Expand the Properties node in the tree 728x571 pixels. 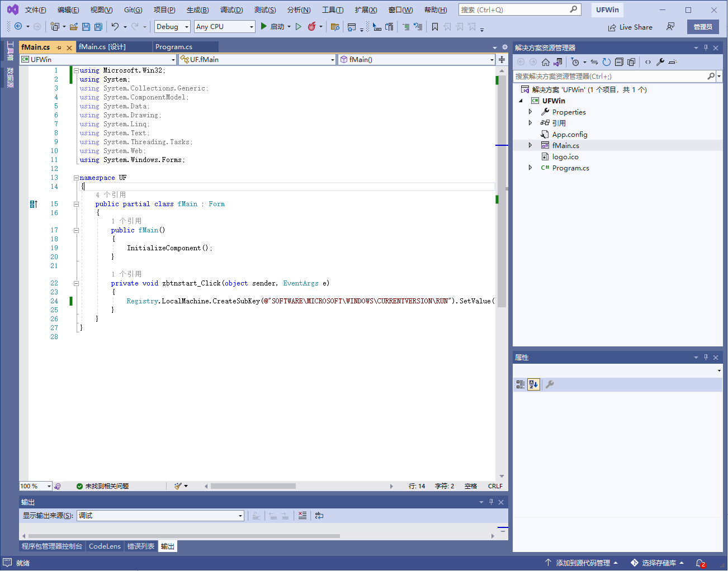(x=530, y=112)
